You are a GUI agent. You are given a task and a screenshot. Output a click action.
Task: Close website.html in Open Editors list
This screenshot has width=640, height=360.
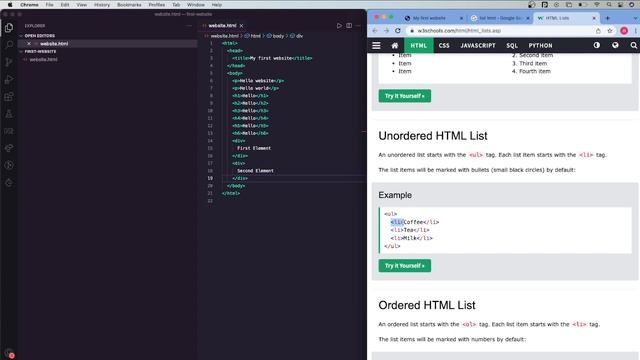coord(29,44)
